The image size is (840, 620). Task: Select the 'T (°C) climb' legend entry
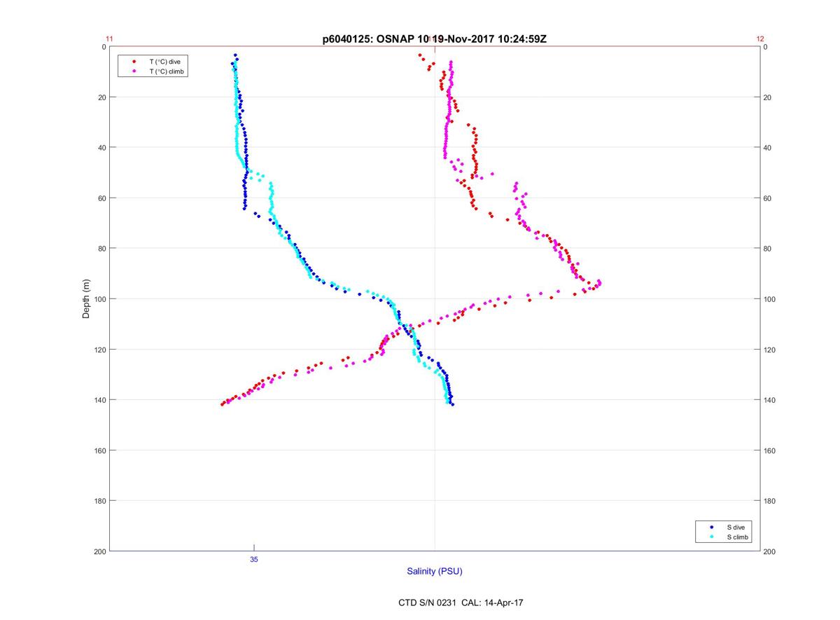click(x=167, y=71)
